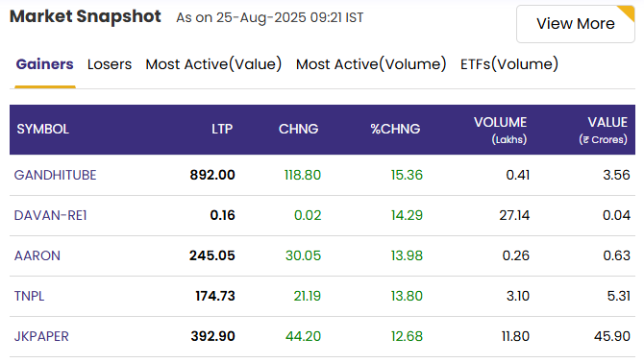The height and width of the screenshot is (363, 644).
Task: Open the TNPL stock link
Action: (29, 296)
